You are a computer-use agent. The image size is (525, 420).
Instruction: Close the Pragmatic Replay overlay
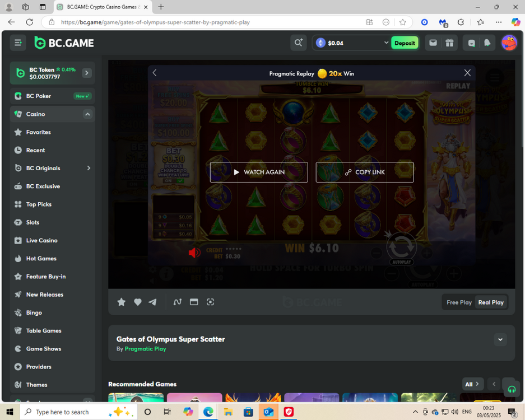(x=467, y=73)
